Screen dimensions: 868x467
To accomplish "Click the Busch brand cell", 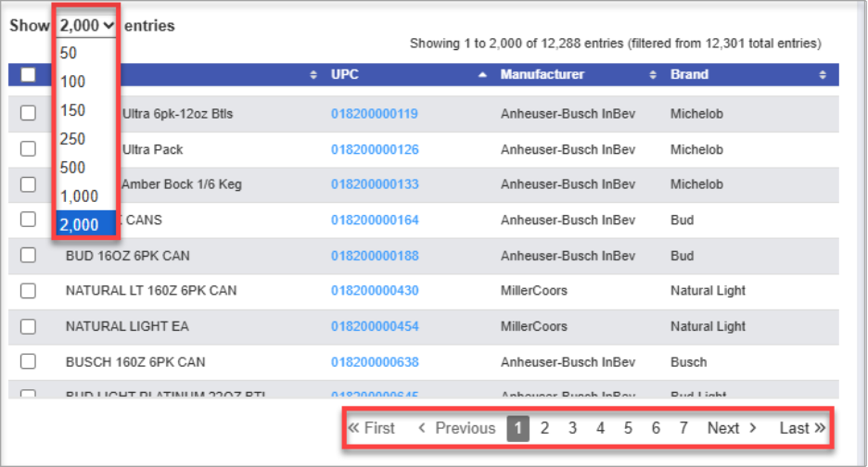I will 689,362.
